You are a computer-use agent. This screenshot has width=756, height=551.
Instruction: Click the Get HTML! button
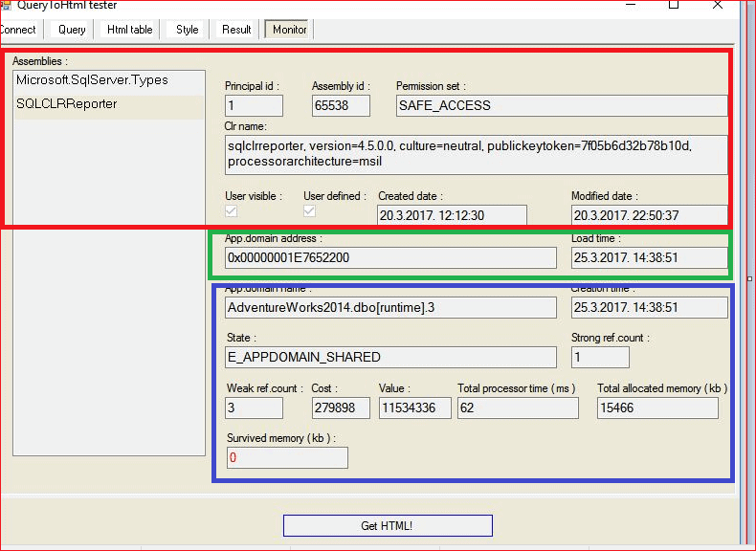388,525
